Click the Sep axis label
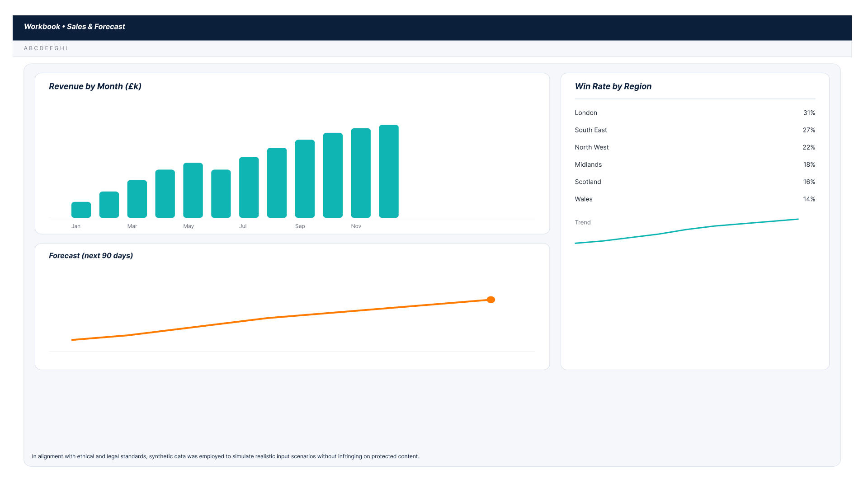868x488 pixels. point(300,226)
